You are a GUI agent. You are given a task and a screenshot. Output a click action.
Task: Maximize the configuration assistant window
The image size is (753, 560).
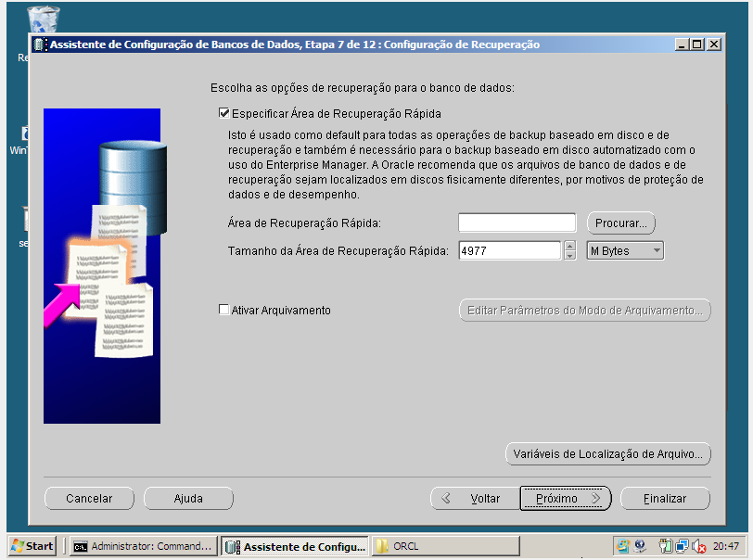click(x=697, y=45)
